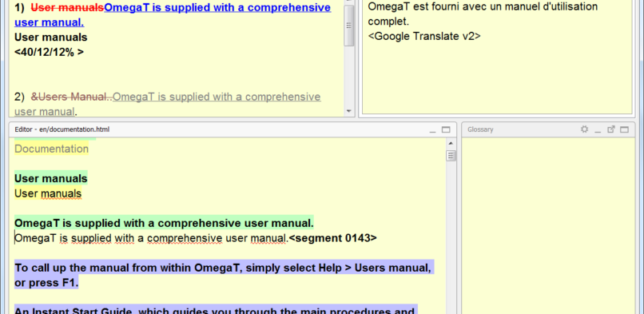This screenshot has height=314, width=644.
Task: Click the '<Google Translate v2>' label
Action: [x=424, y=37]
